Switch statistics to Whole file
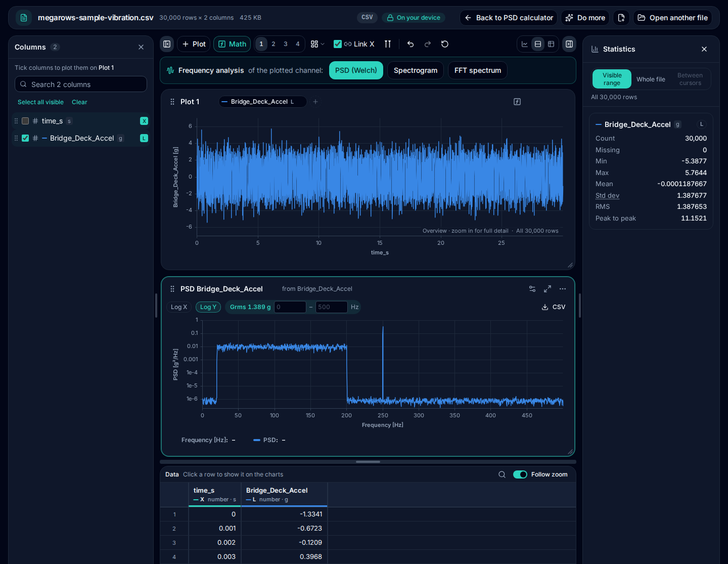 coord(651,79)
